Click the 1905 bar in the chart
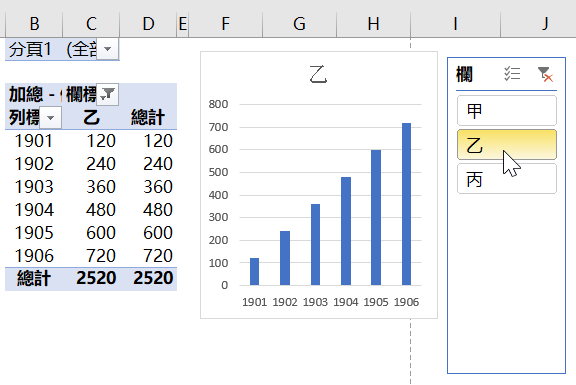The width and height of the screenshot is (576, 385). tap(376, 217)
